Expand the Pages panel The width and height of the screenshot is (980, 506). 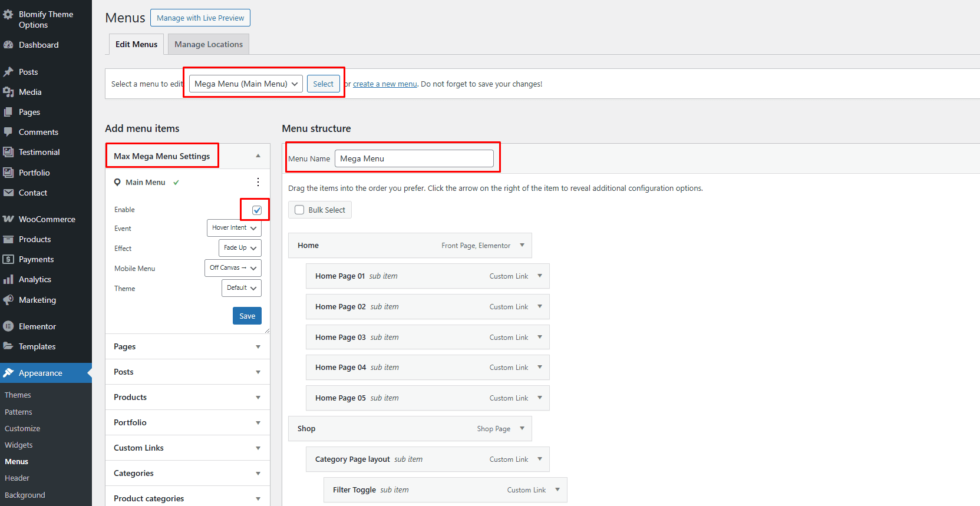coord(258,347)
